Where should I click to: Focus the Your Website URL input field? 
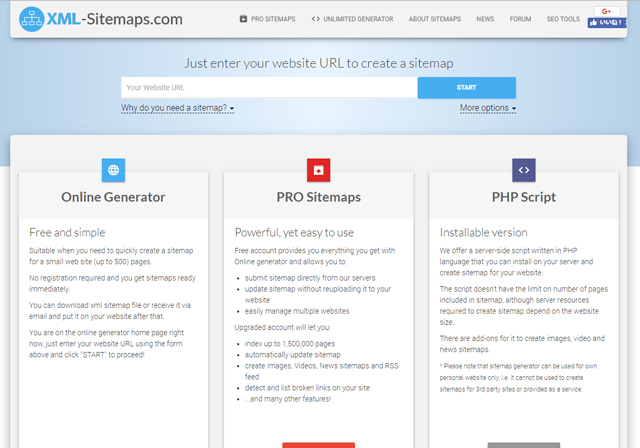[x=269, y=87]
